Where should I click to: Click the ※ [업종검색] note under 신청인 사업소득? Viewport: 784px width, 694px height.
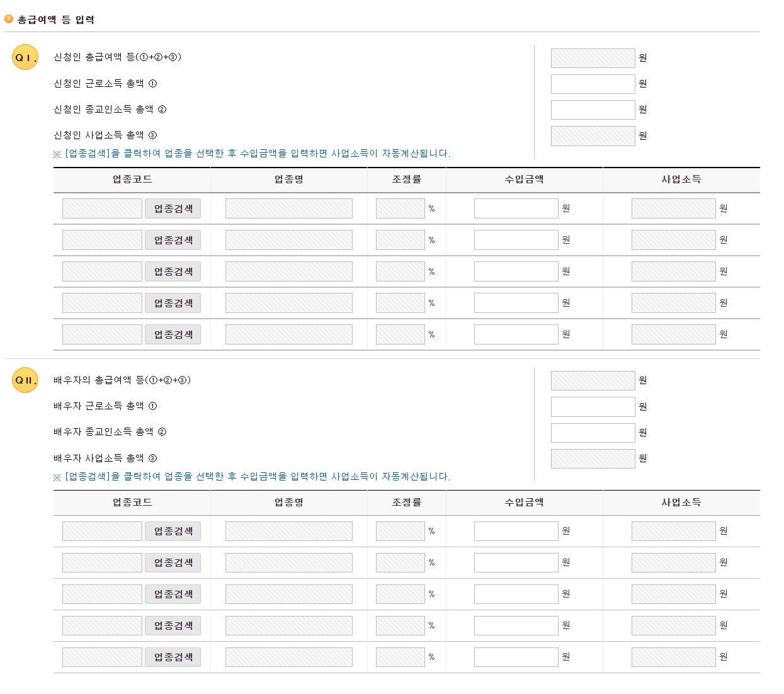pos(252,154)
